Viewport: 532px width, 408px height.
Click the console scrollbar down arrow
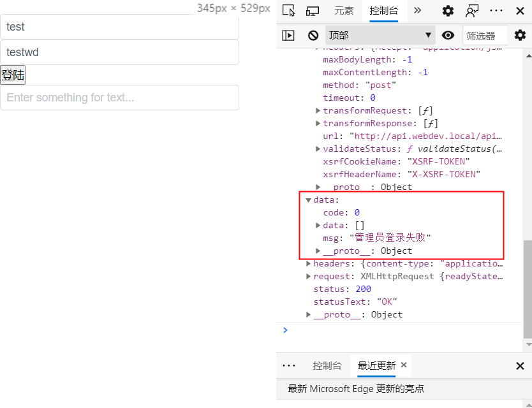528,345
